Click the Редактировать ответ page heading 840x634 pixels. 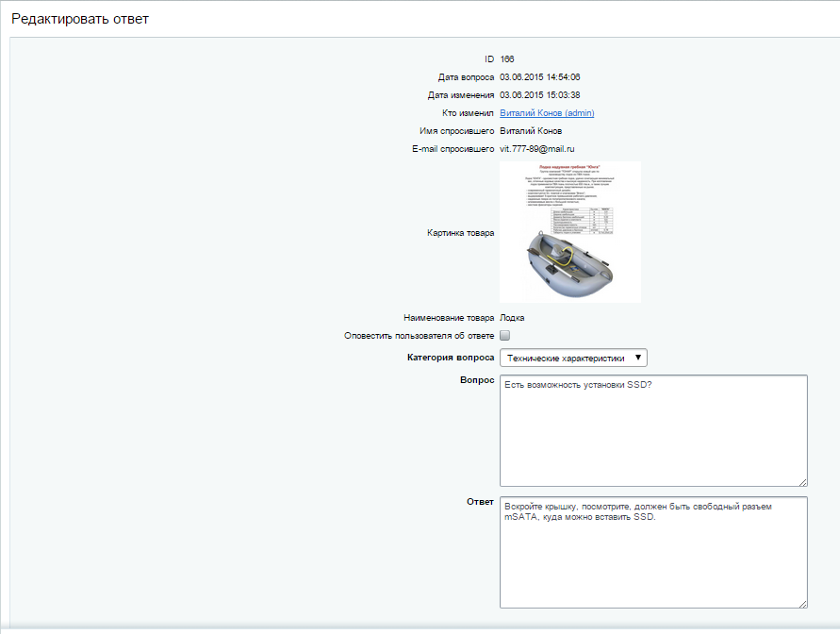coord(80,19)
